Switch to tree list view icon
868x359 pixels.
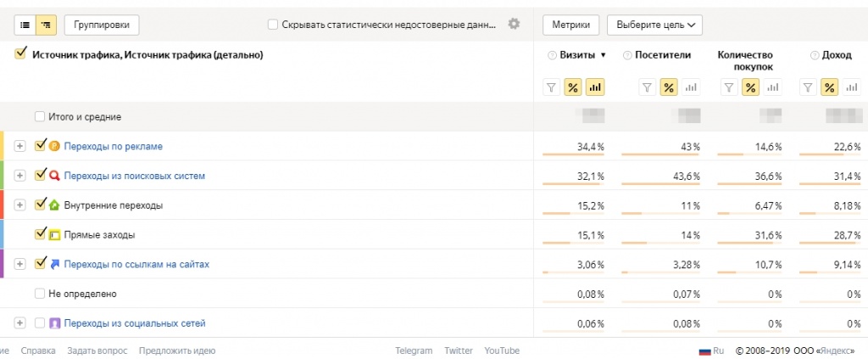[46, 25]
